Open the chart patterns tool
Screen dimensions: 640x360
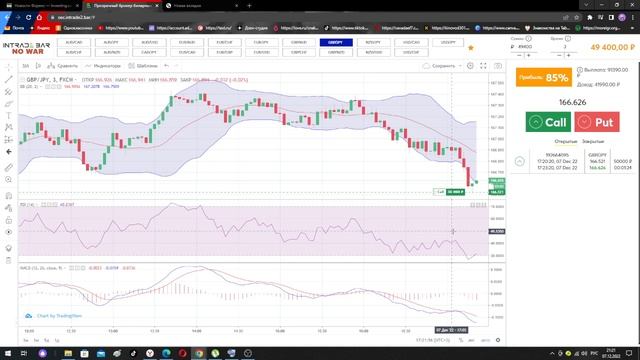9,127
